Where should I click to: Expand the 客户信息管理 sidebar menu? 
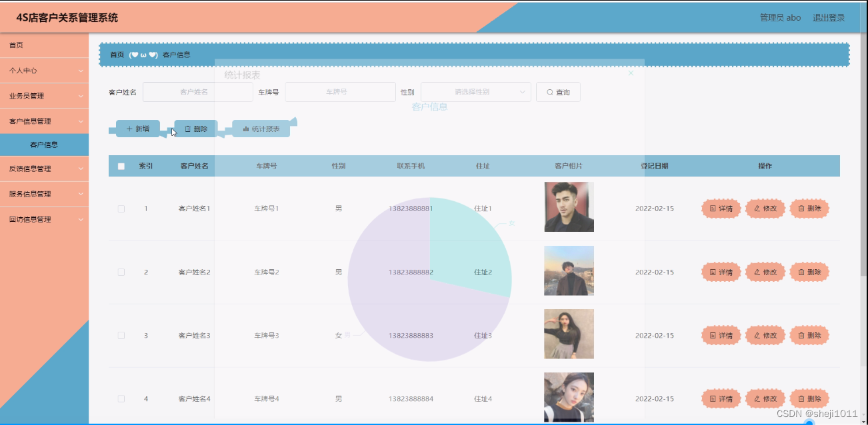(44, 121)
